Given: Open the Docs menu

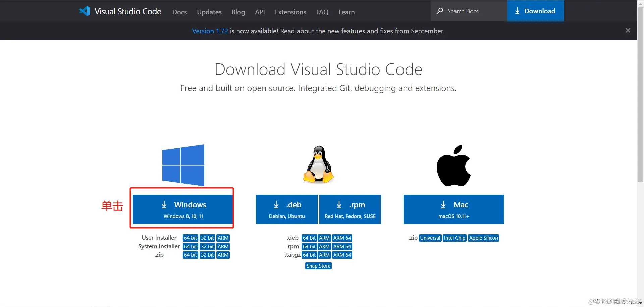Looking at the screenshot, I should pos(179,12).
